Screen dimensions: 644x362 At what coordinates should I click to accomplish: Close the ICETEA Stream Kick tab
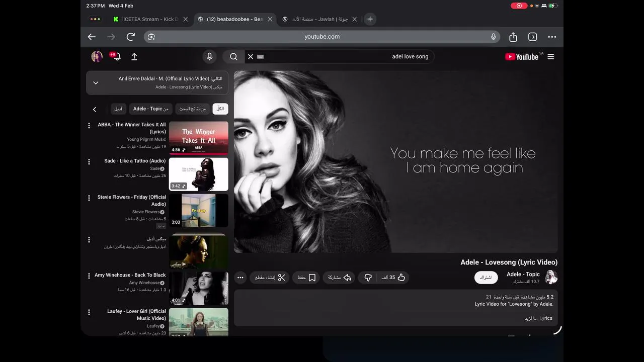pos(186,19)
